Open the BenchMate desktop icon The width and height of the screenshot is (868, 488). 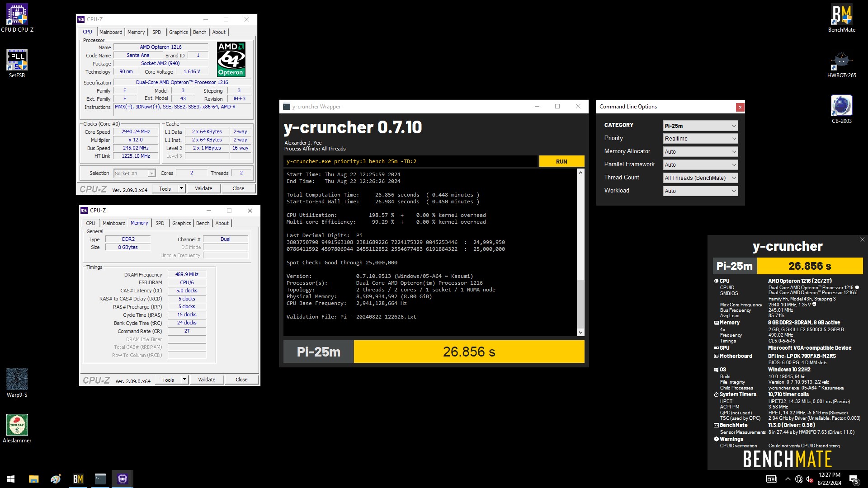pyautogui.click(x=841, y=18)
